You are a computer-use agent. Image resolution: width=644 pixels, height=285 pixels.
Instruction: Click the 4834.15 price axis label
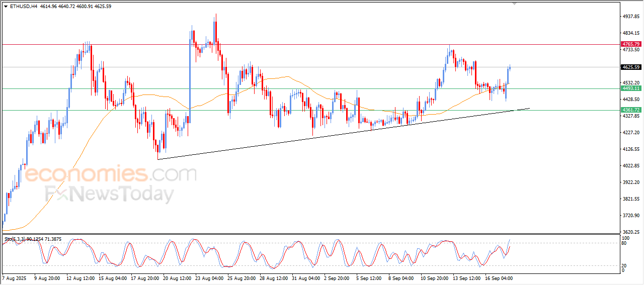pyautogui.click(x=631, y=33)
